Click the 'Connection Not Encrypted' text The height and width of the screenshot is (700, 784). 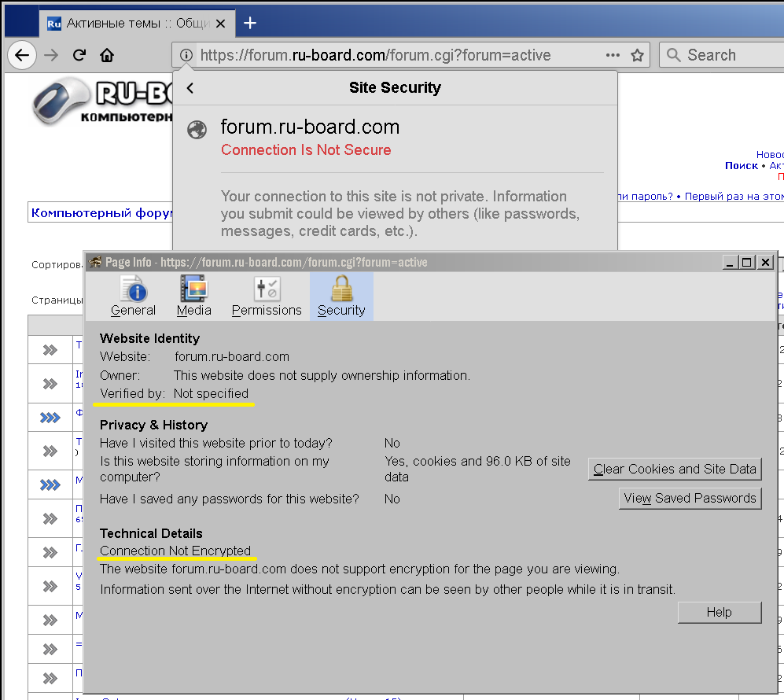pyautogui.click(x=175, y=551)
